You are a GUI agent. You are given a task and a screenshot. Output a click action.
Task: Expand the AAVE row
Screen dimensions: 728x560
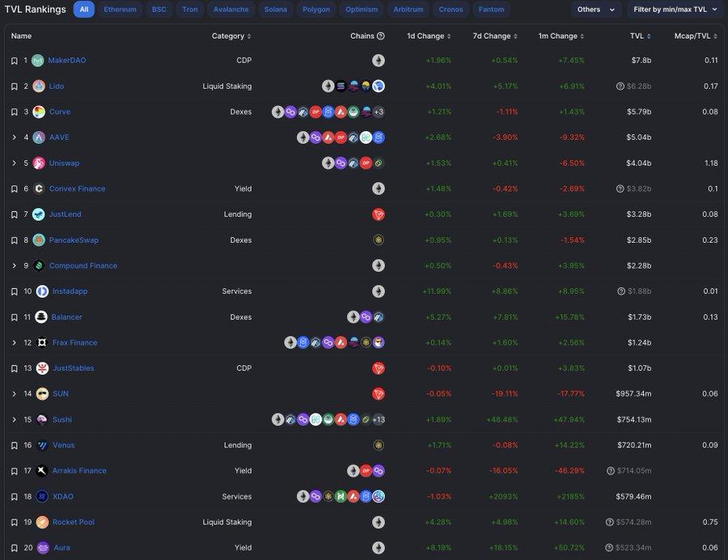[x=14, y=138]
